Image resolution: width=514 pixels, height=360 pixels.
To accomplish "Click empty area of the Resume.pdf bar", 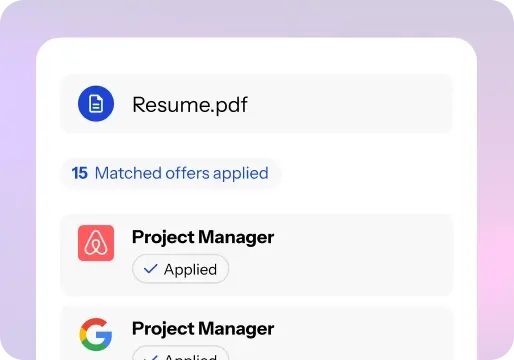I will click(x=350, y=104).
